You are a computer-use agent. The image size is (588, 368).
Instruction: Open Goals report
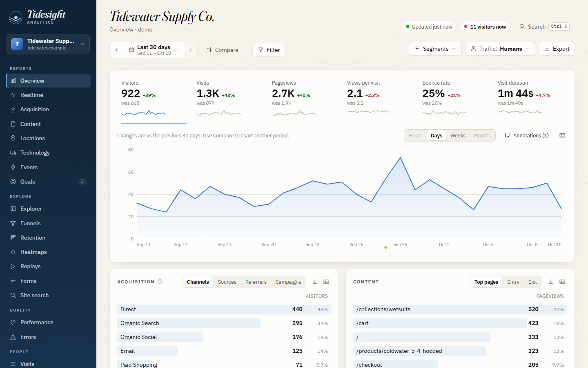(48, 182)
